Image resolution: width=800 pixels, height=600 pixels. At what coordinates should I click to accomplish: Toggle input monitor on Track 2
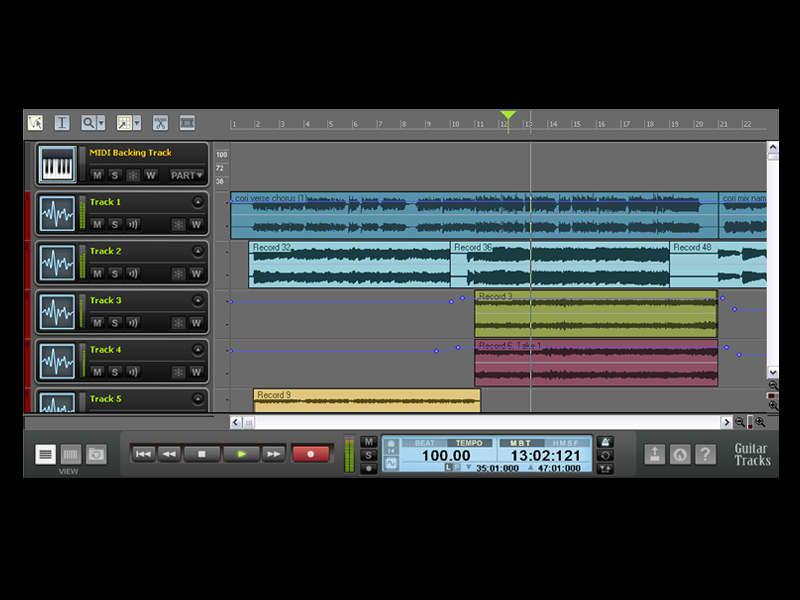(x=133, y=273)
